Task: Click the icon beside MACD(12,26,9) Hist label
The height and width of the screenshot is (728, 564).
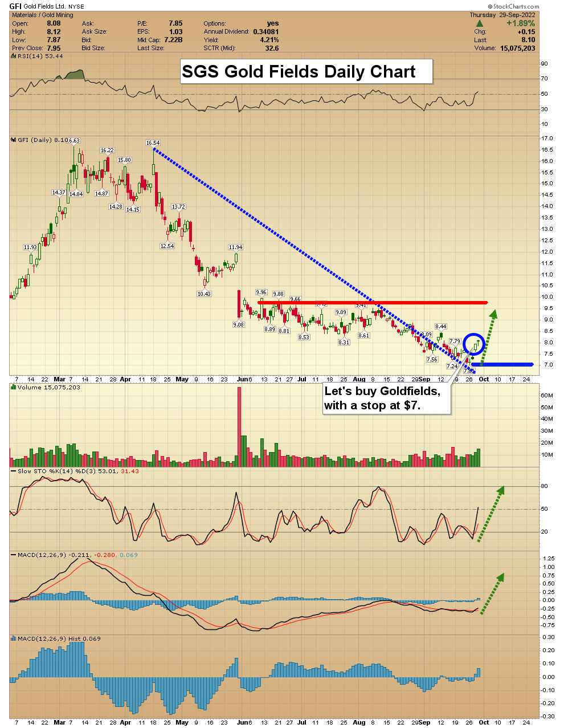Action: (14, 638)
